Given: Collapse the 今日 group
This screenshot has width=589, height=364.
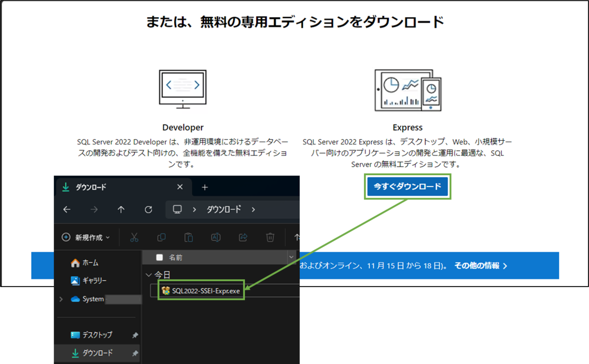Looking at the screenshot, I should (x=149, y=275).
